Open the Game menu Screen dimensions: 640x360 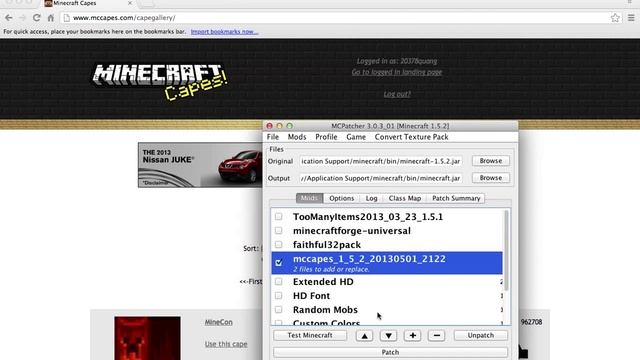pos(356,137)
